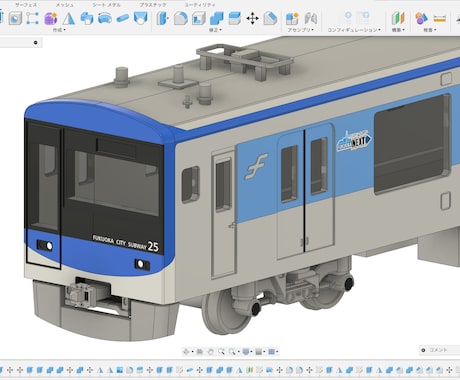Screen dimensions: 460x380
Task: Switch to the シートメタル tab
Action: pos(106,5)
